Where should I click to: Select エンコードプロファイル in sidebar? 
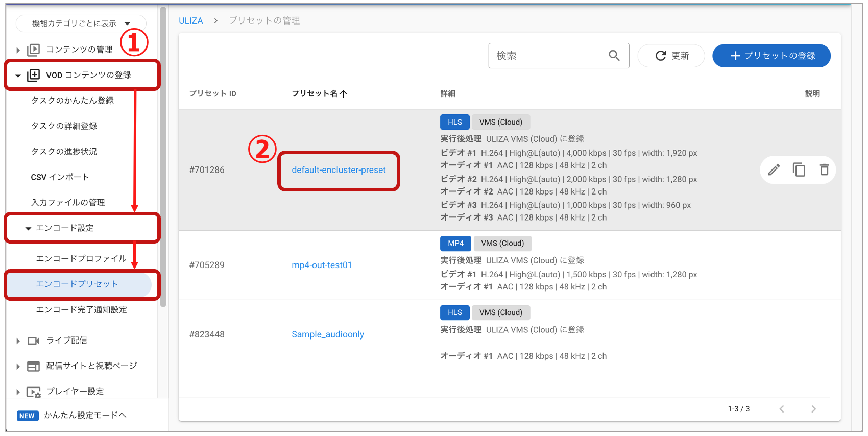(x=81, y=258)
